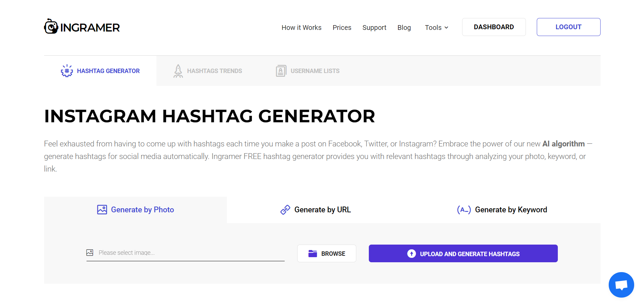Image resolution: width=644 pixels, height=302 pixels.
Task: Switch to the Hashtags Trends tab label
Action: tap(214, 71)
